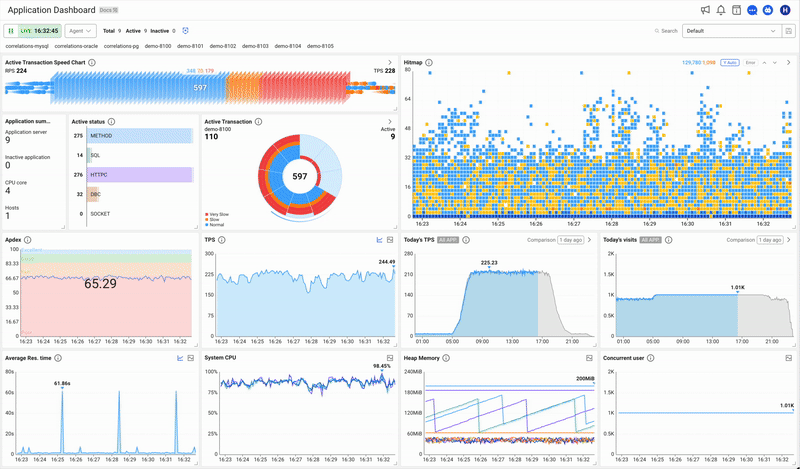800x469 pixels.
Task: Select the correlations-mysql agent
Action: [27, 46]
